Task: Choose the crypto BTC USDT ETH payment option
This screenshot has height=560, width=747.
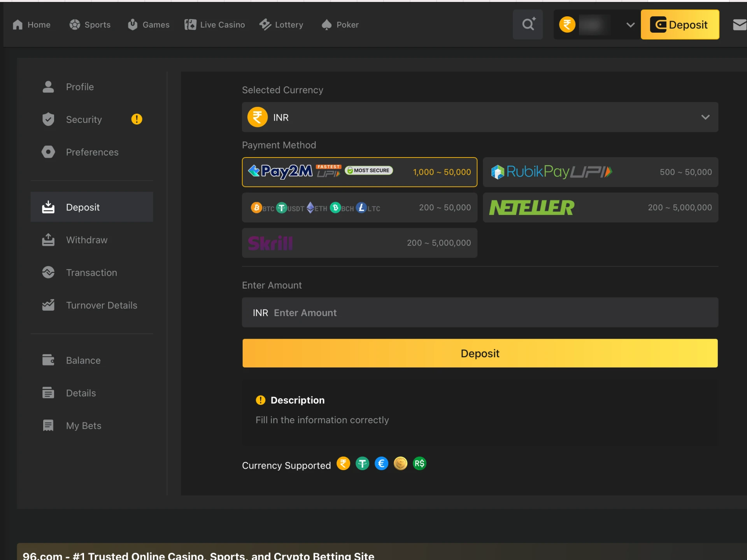Action: [x=359, y=207]
